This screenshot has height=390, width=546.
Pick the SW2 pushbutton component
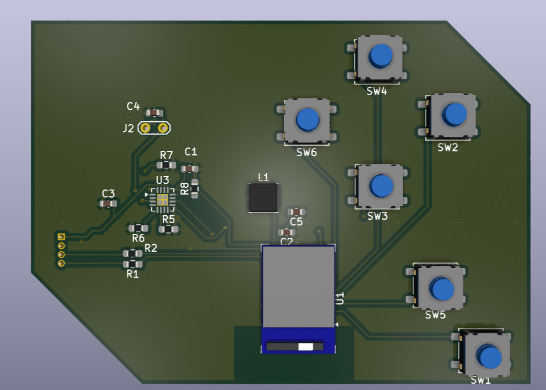(x=449, y=116)
